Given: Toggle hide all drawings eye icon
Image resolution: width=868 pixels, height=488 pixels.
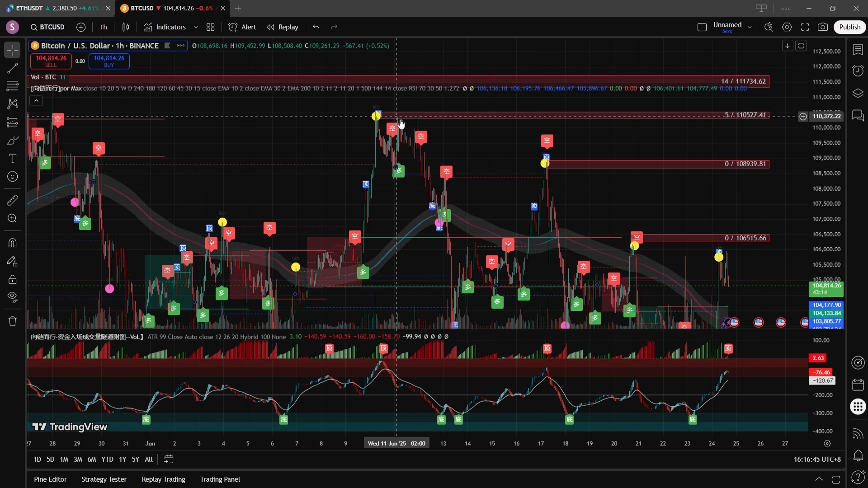Looking at the screenshot, I should click(12, 298).
